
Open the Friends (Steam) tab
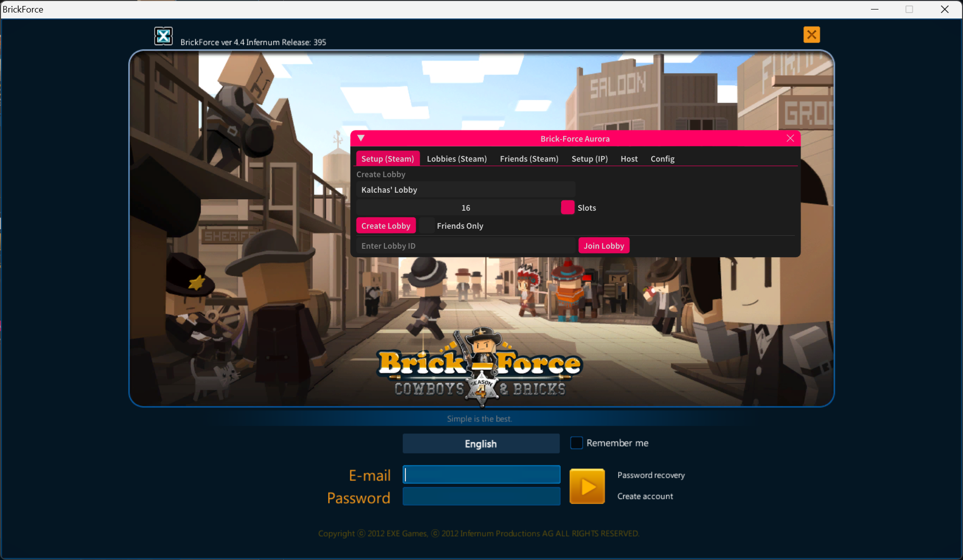point(529,159)
